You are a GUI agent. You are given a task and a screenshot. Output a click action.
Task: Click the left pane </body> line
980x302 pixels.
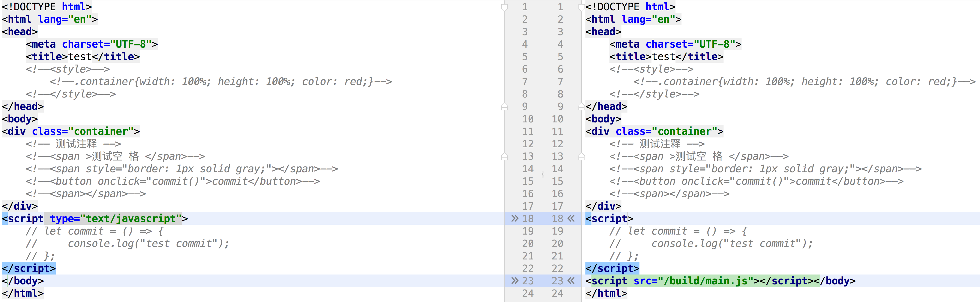(x=23, y=281)
